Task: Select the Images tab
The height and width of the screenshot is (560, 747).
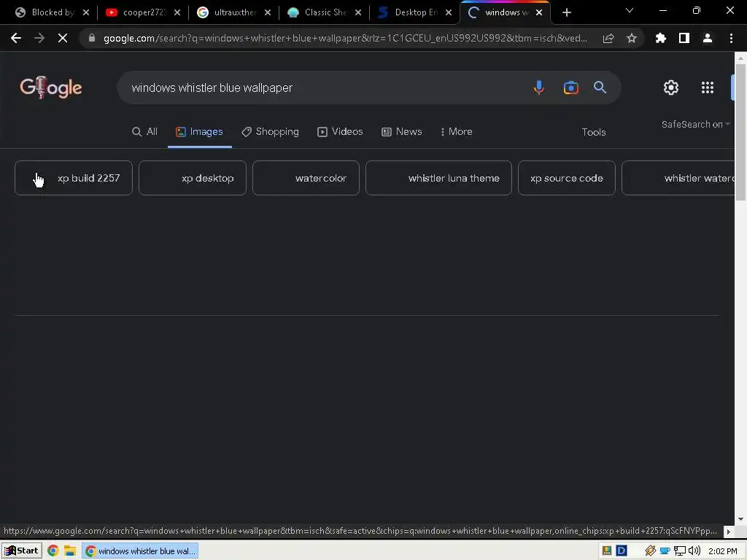Action: 199,131
